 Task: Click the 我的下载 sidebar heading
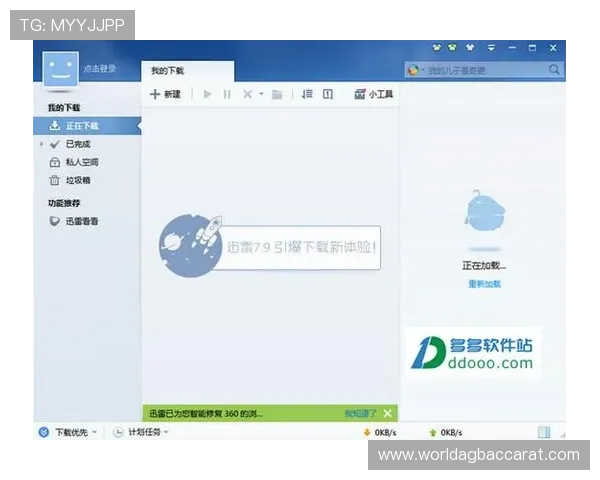point(64,108)
